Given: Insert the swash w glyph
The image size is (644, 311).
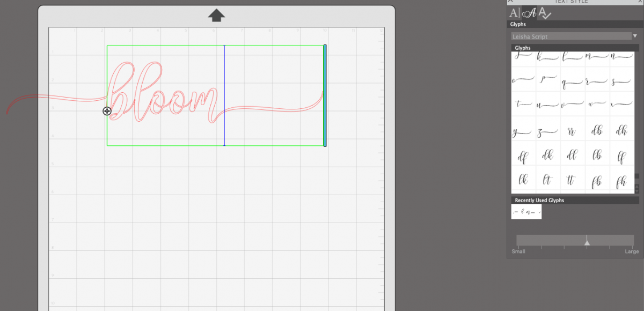Looking at the screenshot, I should 597,105.
